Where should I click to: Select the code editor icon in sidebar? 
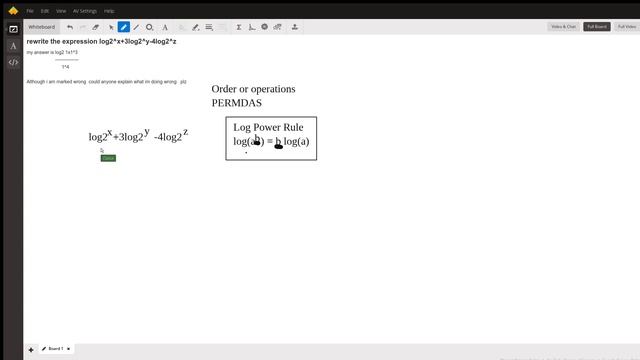13,62
